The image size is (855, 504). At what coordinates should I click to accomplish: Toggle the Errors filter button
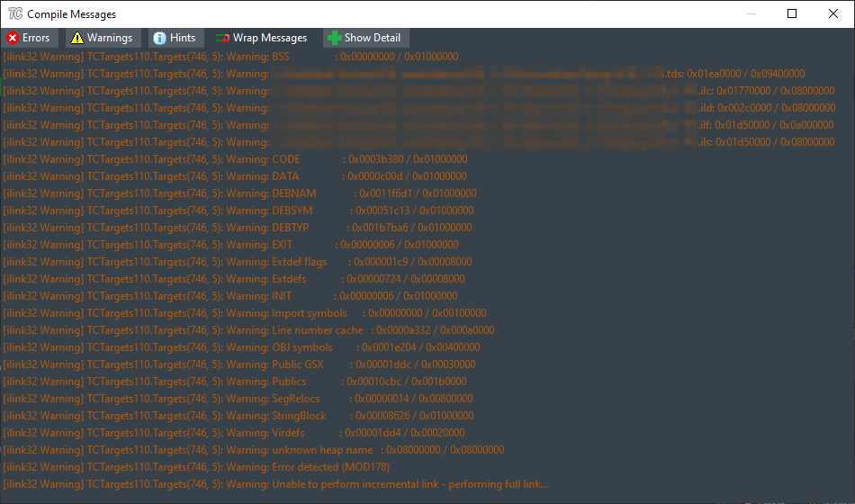click(30, 38)
